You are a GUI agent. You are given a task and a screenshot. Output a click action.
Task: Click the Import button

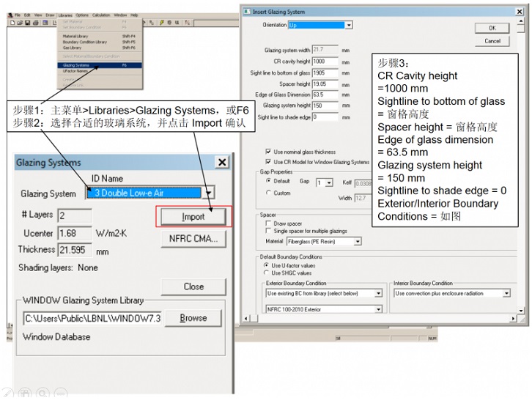[x=193, y=217]
